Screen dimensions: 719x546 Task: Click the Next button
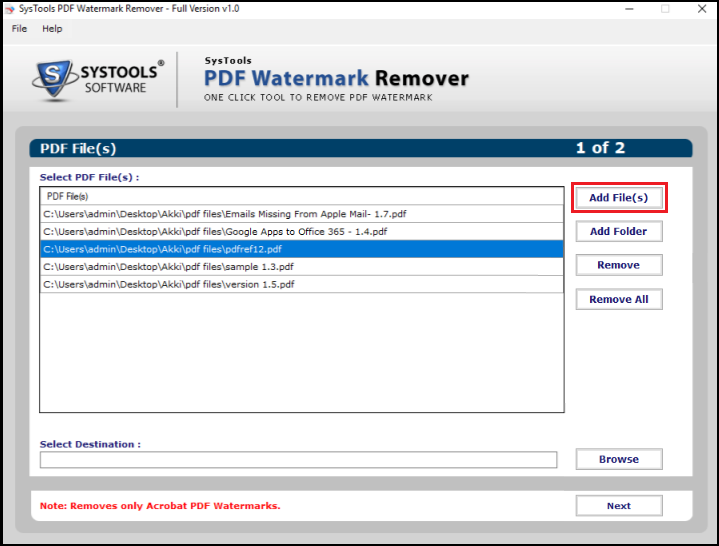[619, 506]
